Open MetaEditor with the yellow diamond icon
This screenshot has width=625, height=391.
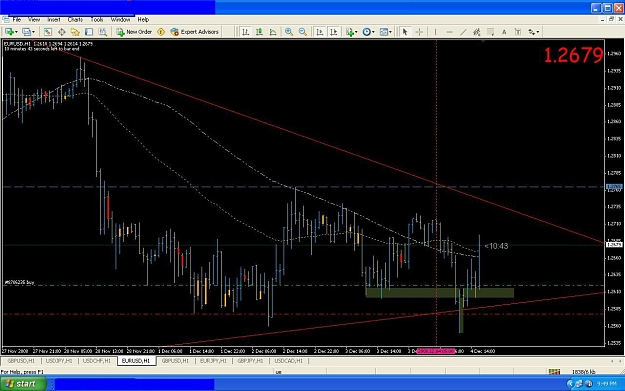[161, 32]
